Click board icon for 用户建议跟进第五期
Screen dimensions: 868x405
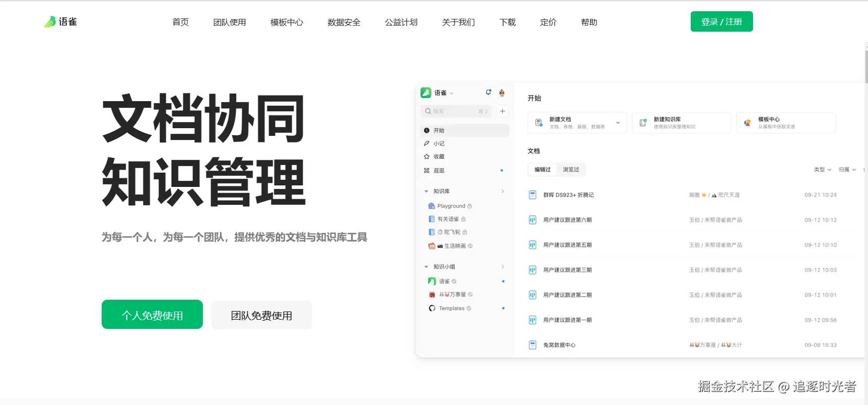click(x=532, y=245)
